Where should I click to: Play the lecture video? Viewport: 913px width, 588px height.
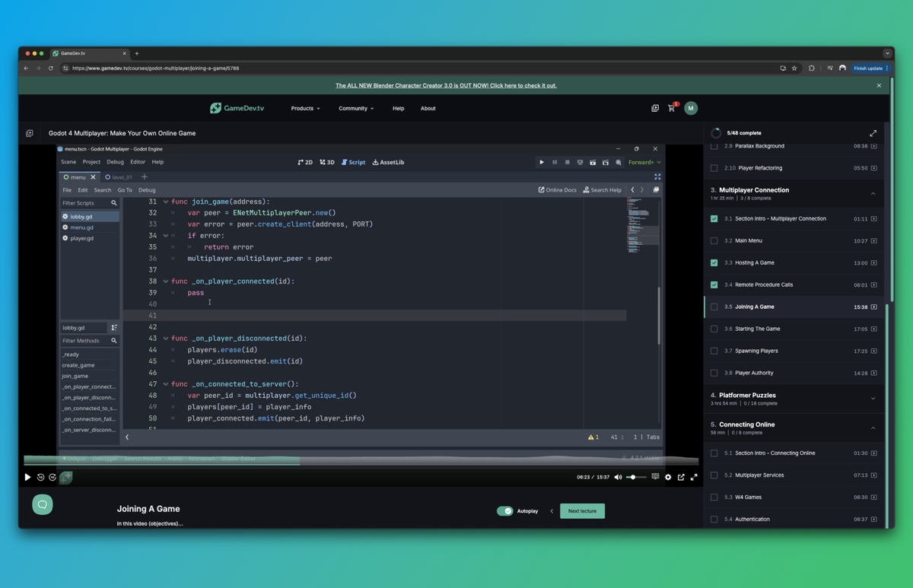click(28, 477)
